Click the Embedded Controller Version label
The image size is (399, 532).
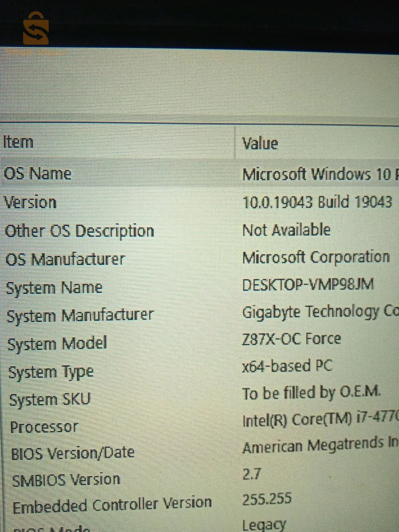[112, 505]
